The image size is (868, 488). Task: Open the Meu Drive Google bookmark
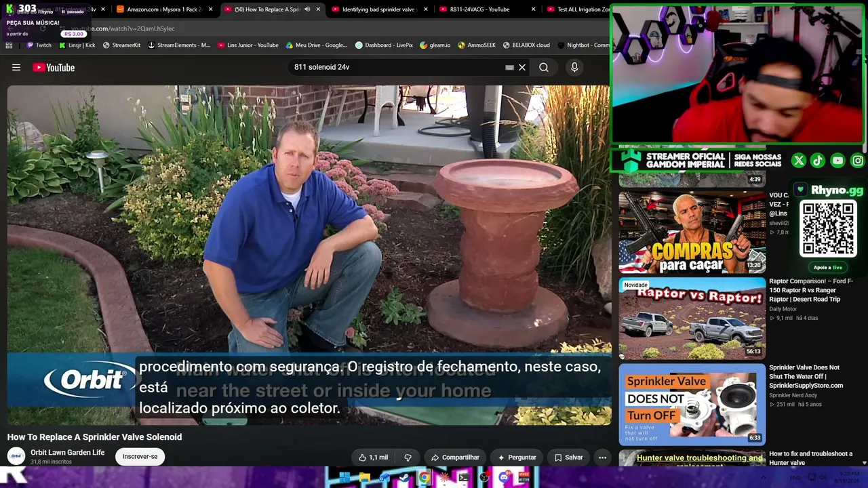coord(317,45)
